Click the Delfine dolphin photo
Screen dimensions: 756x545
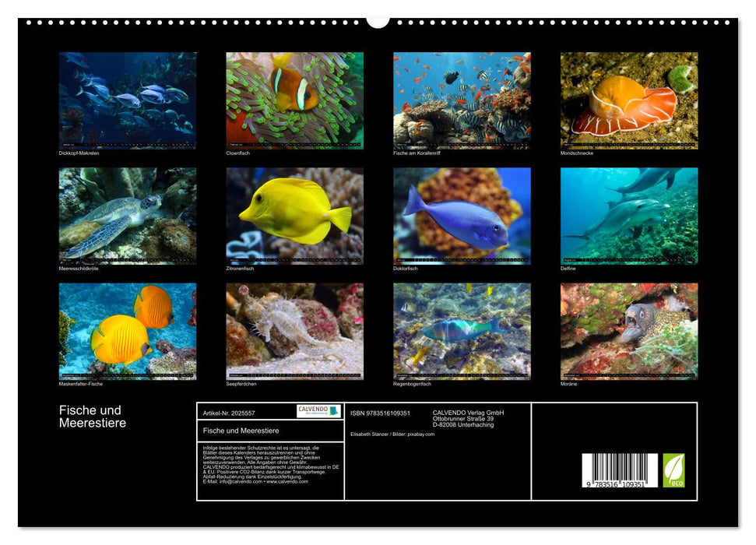pos(628,214)
